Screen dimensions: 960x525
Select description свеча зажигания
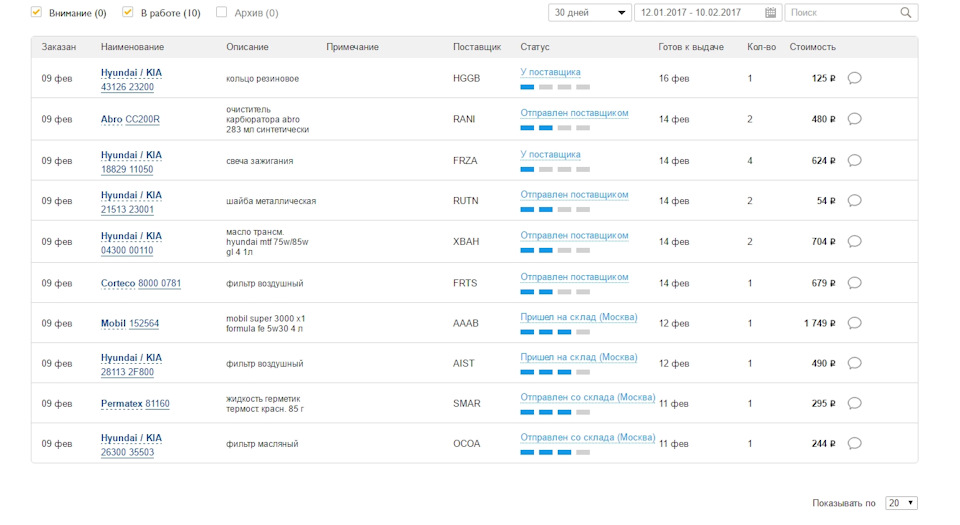(x=260, y=161)
